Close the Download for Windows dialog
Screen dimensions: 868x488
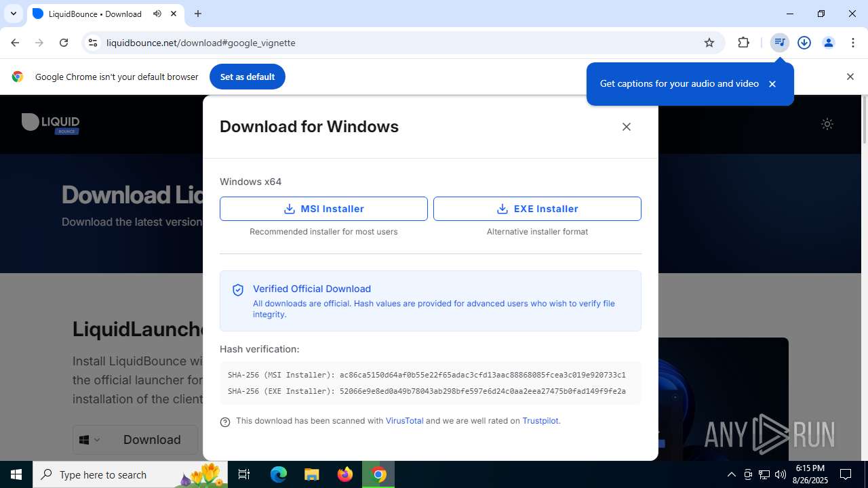627,127
